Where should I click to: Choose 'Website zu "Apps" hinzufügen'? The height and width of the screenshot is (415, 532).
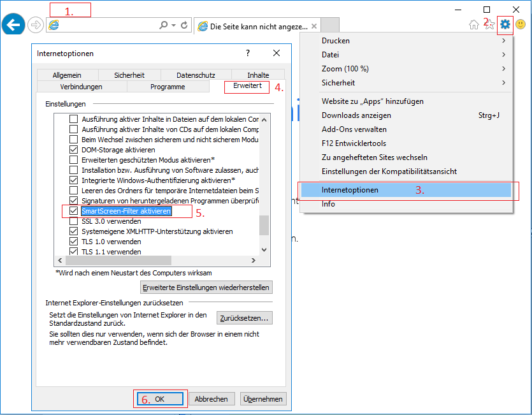(x=406, y=101)
